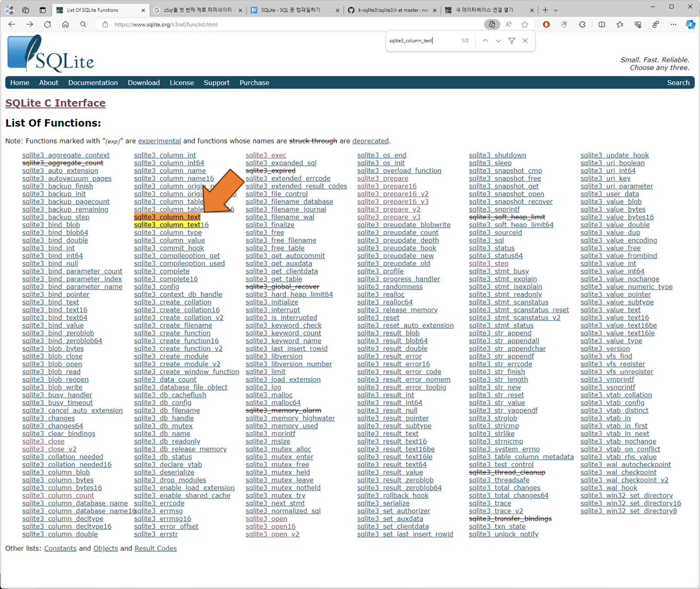The width and height of the screenshot is (700, 589).
Task: Open the sqlite3_prepare_v2 link
Action: click(389, 209)
